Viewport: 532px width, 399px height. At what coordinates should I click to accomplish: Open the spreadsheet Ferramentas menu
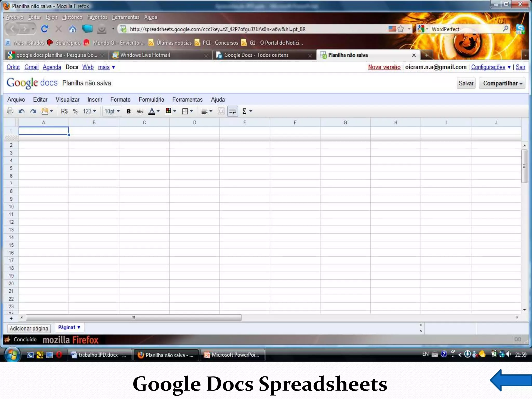187,99
